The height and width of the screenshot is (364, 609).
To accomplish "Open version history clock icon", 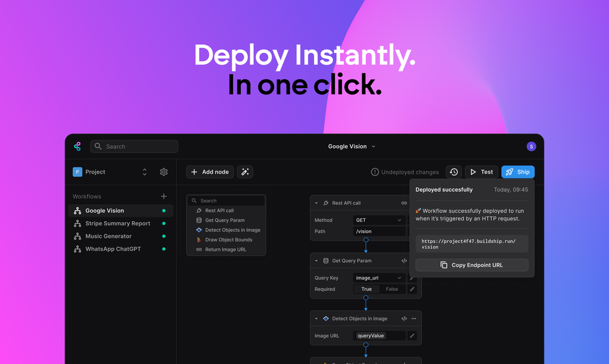I will point(454,172).
